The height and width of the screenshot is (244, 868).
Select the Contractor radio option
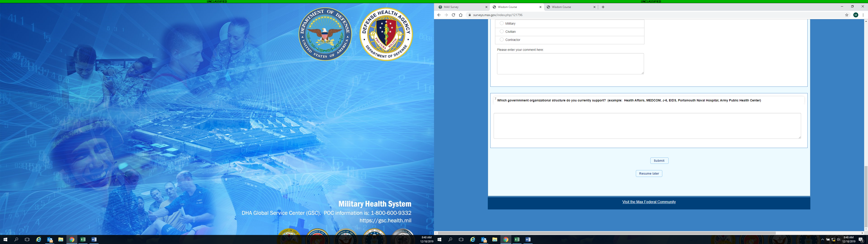(x=502, y=40)
